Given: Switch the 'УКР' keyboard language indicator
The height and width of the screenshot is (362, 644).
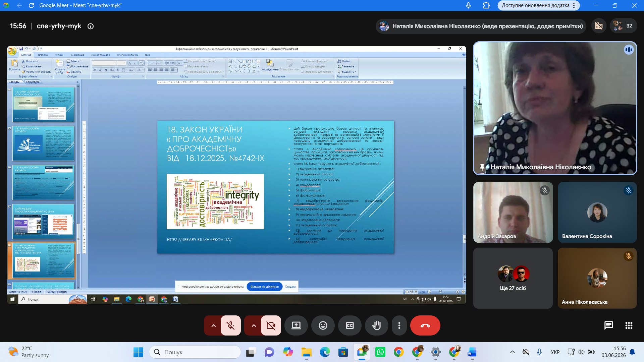Looking at the screenshot, I should [x=555, y=352].
